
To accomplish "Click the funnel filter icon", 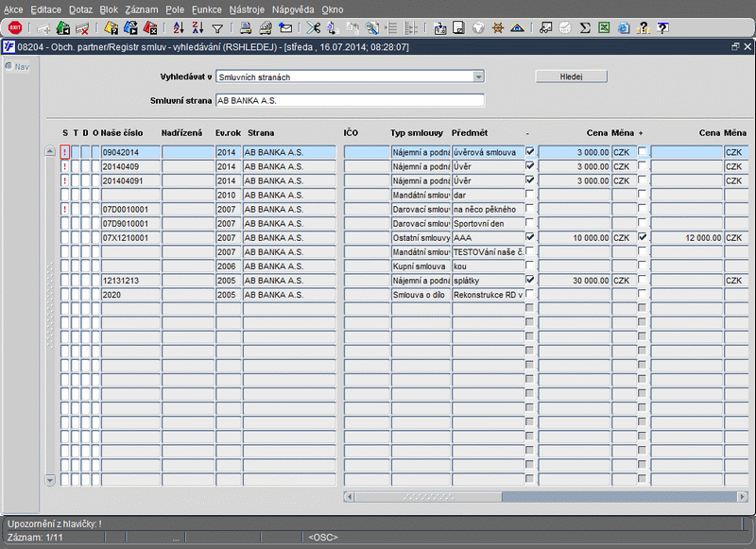I will pyautogui.click(x=217, y=28).
